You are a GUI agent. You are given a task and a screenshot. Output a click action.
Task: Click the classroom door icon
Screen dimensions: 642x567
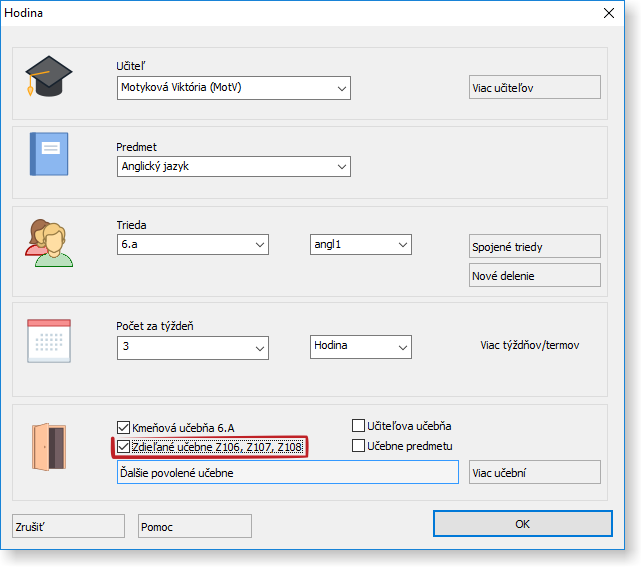[x=49, y=444]
